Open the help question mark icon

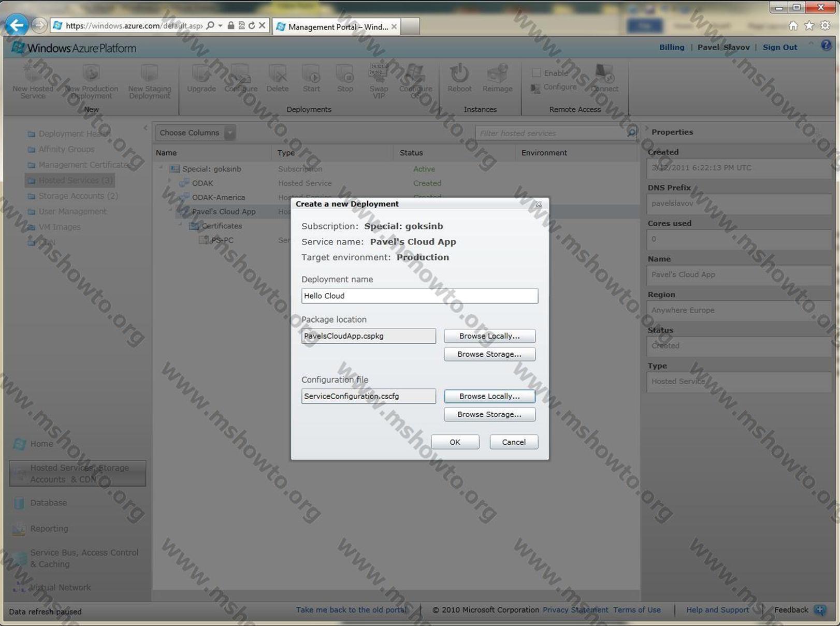[x=826, y=46]
